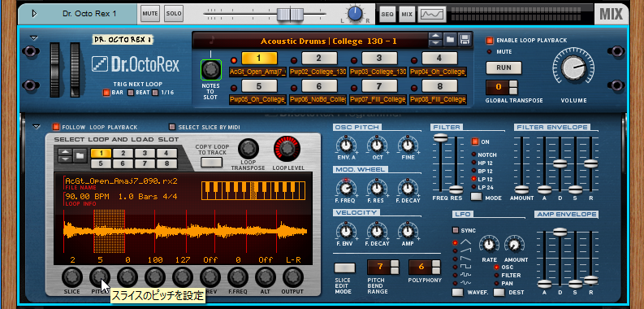Click the Mod Wheel F.Freq knob

click(x=346, y=189)
